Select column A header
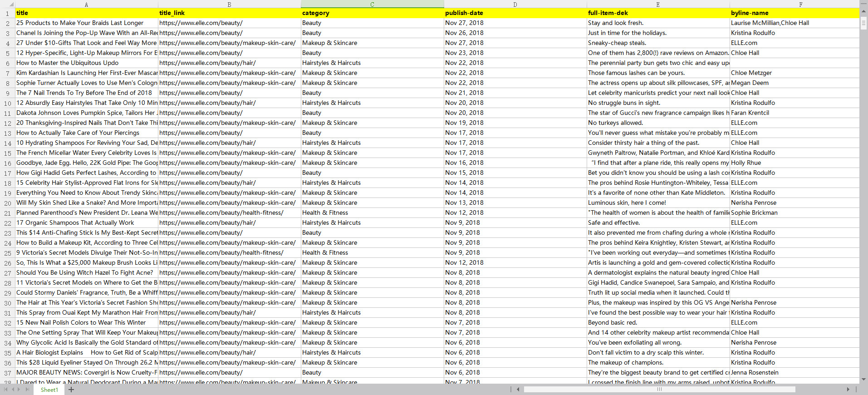 tap(86, 4)
